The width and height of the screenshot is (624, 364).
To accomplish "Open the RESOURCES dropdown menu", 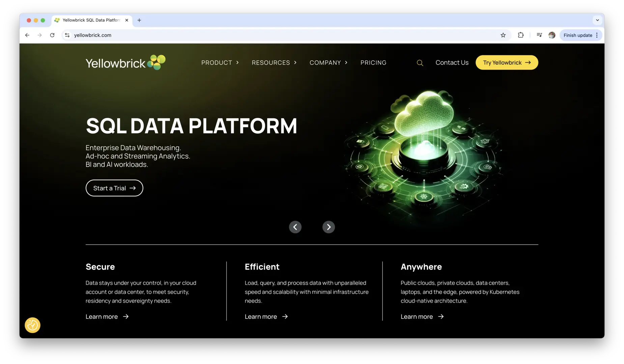I will (x=274, y=62).
